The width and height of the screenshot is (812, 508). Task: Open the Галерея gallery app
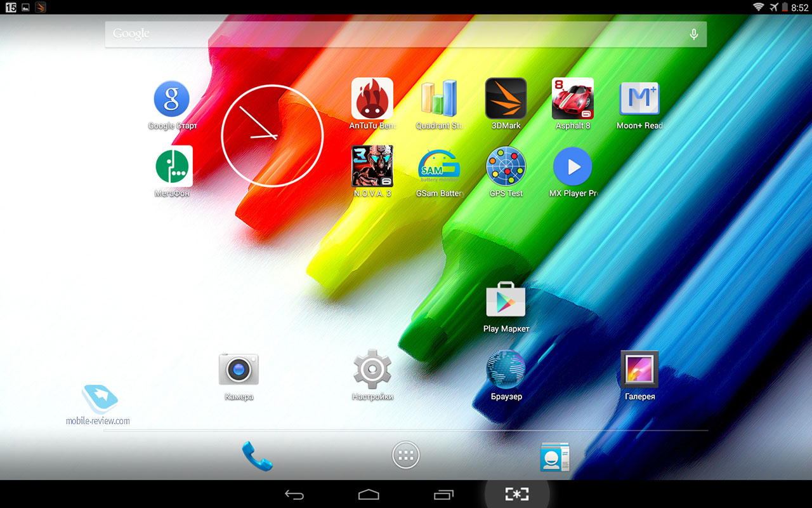[x=639, y=369]
